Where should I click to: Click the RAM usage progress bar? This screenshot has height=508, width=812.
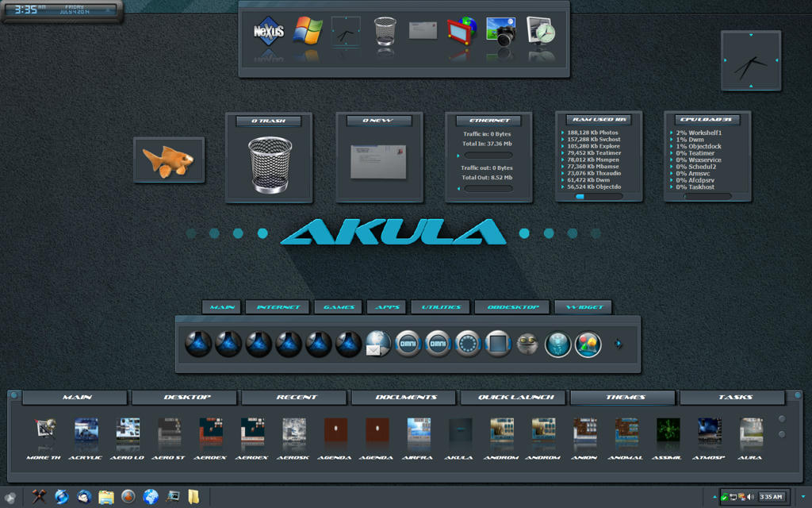[599, 197]
